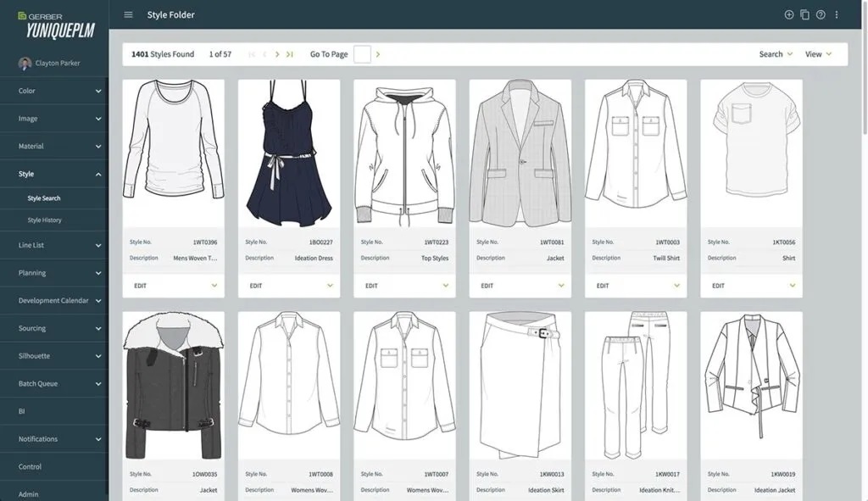The image size is (868, 501).
Task: Click the add (plus circle) icon in header
Action: pyautogui.click(x=789, y=15)
